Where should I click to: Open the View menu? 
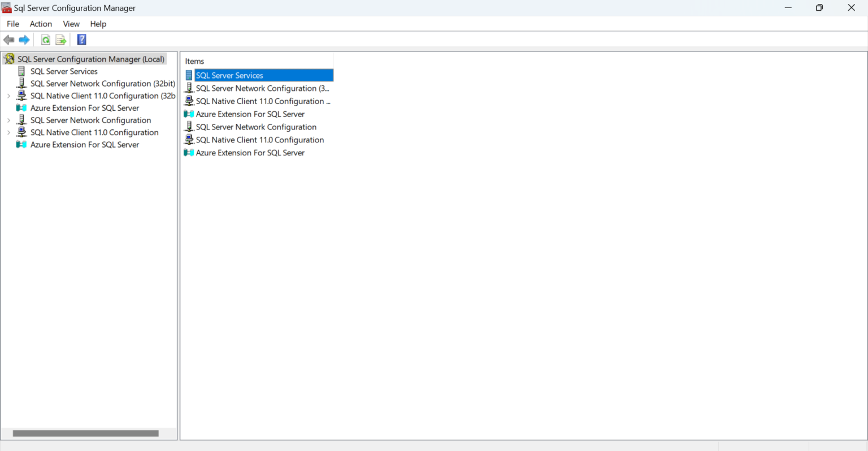pos(71,24)
